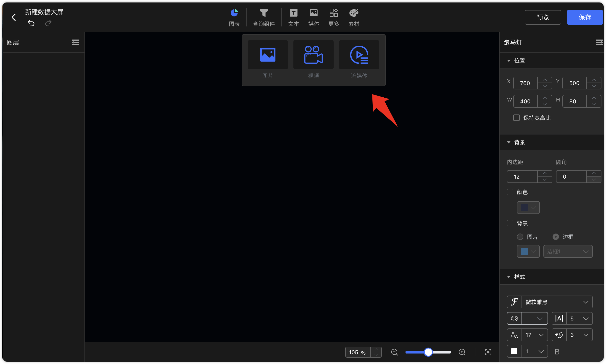This screenshot has width=606, height=364.
Task: Increase the zoom percentage value
Action: point(376,350)
